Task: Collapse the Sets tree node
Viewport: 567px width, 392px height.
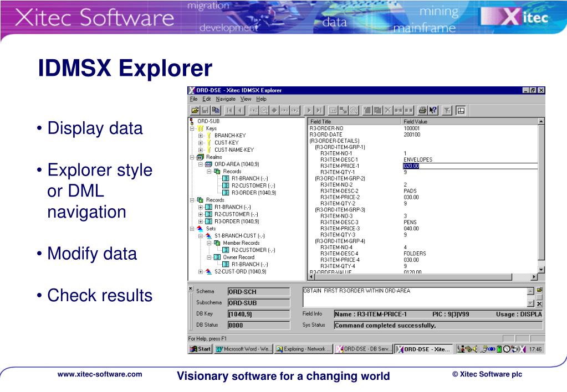Action: pyautogui.click(x=192, y=228)
